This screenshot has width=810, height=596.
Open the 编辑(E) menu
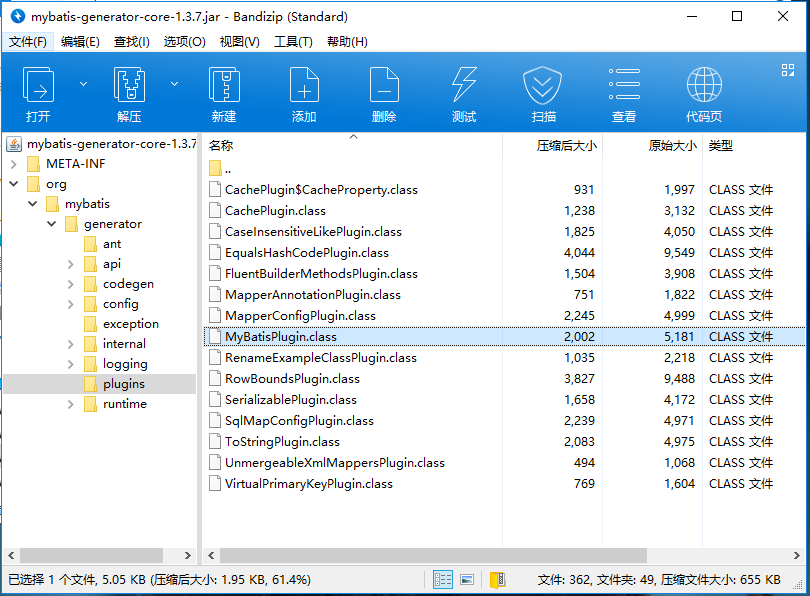(x=80, y=41)
